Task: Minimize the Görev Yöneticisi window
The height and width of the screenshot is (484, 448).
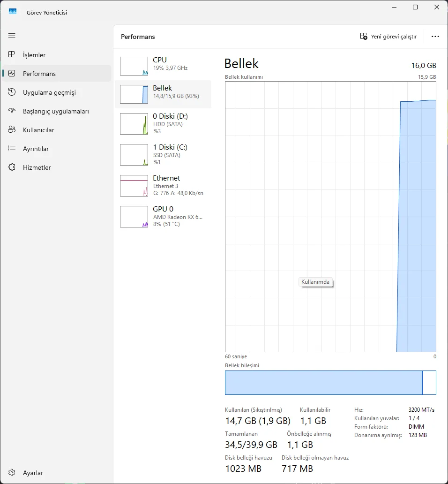Action: point(394,7)
